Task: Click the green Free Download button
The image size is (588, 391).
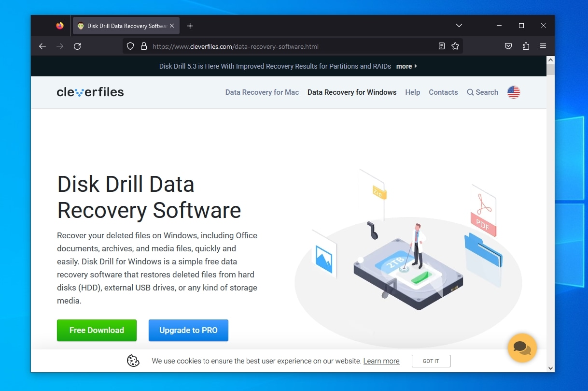Action: coord(97,331)
